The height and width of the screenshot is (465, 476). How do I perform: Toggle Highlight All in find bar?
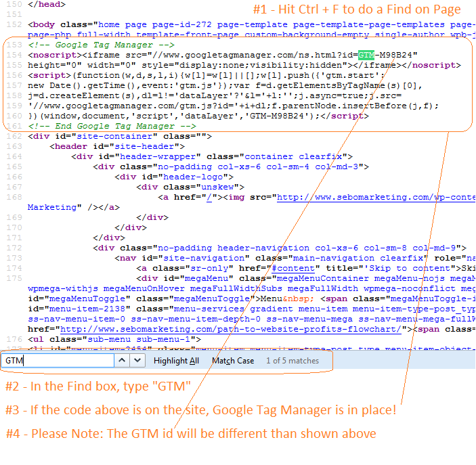176,361
